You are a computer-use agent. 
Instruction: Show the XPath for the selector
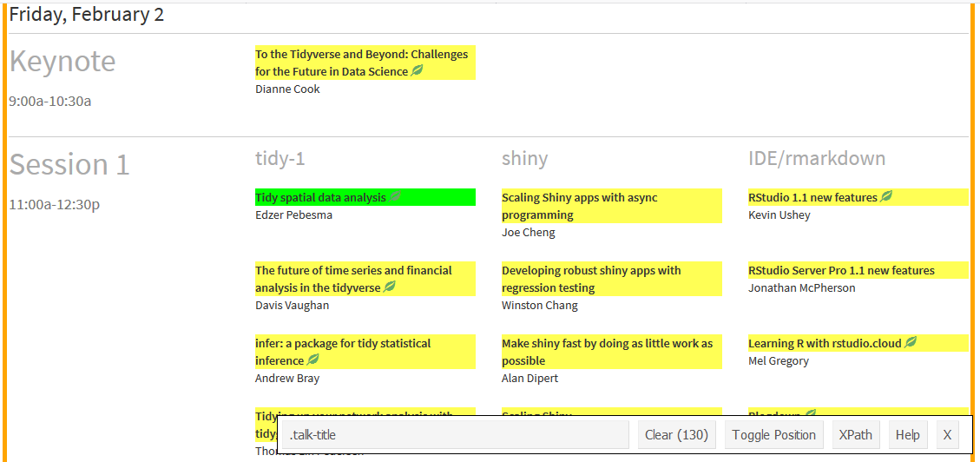tap(855, 435)
